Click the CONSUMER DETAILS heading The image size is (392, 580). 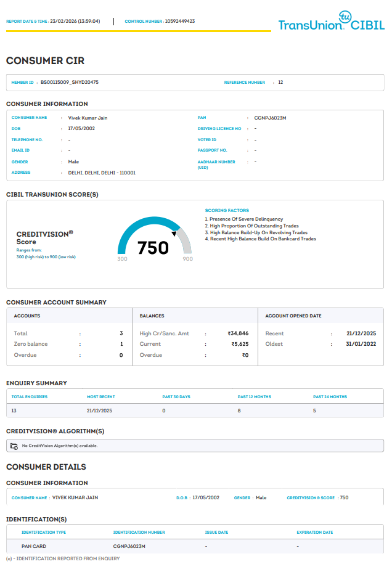[x=46, y=467]
